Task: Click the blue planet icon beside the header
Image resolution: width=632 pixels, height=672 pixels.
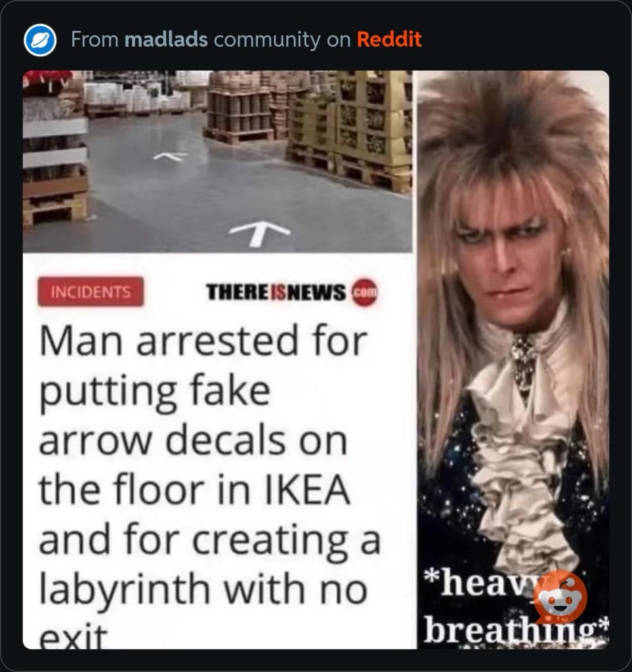Action: (40, 40)
